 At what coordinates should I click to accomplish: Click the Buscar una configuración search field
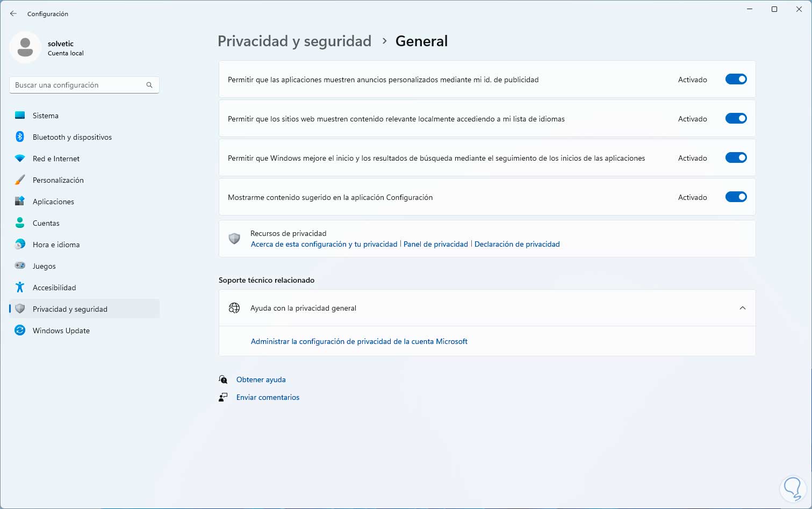coord(78,85)
